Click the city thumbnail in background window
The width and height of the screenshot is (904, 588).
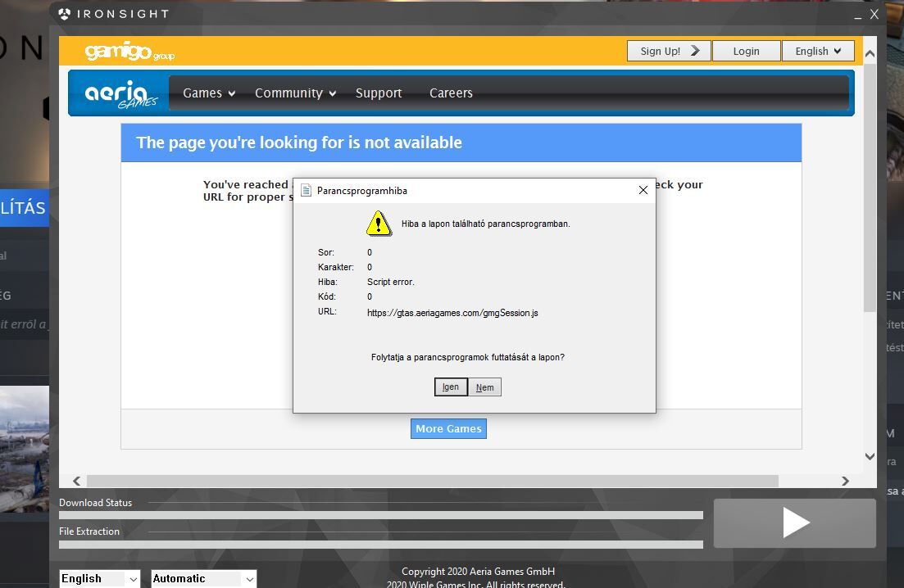[x=25, y=449]
